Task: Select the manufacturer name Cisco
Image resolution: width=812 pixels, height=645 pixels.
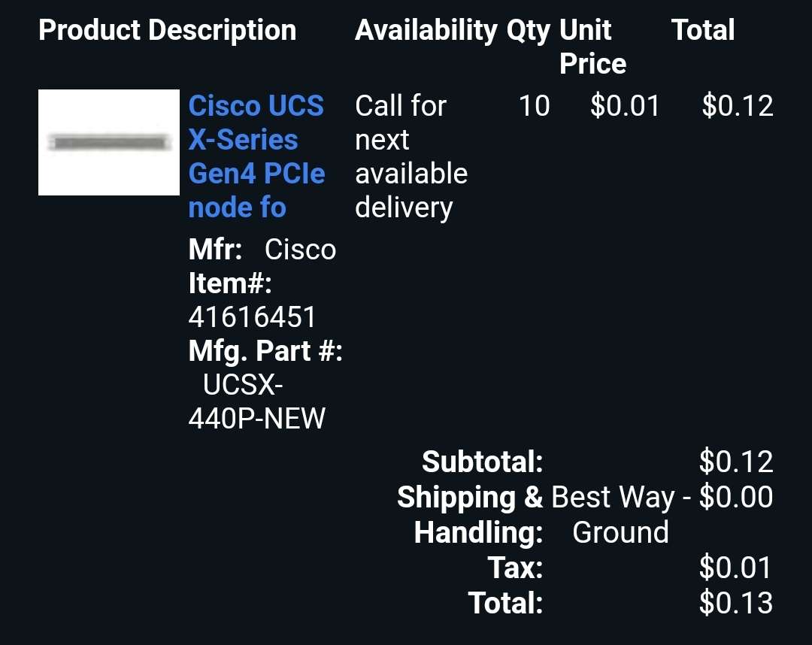Action: [300, 250]
